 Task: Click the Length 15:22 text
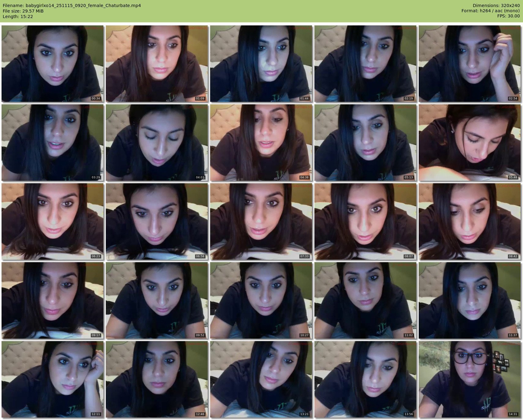click(x=18, y=17)
